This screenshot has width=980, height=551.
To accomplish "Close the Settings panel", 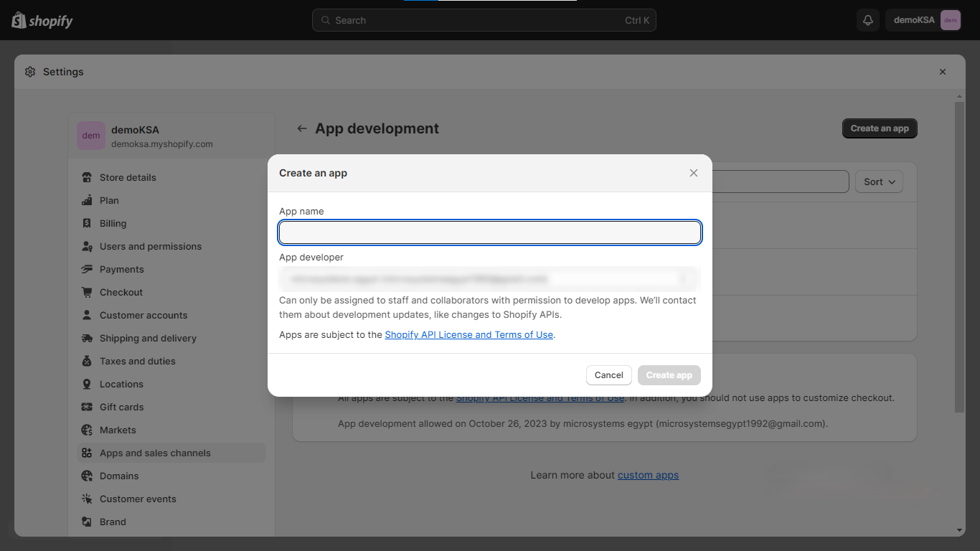I will coord(942,72).
